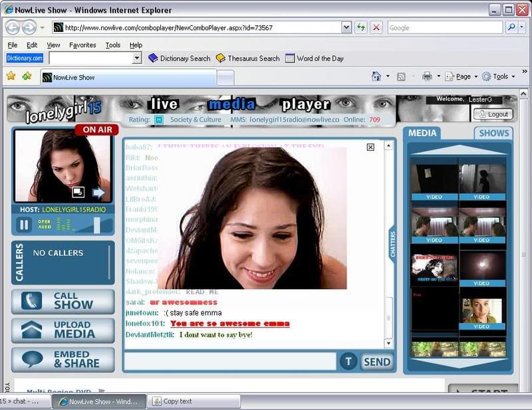Open the Page menu dropdown
The height and width of the screenshot is (410, 532).
[x=462, y=76]
